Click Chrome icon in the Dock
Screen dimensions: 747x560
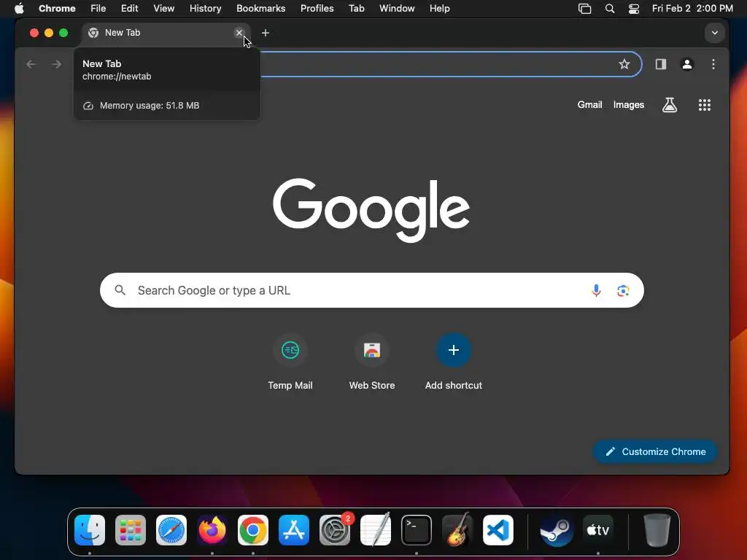pos(253,530)
